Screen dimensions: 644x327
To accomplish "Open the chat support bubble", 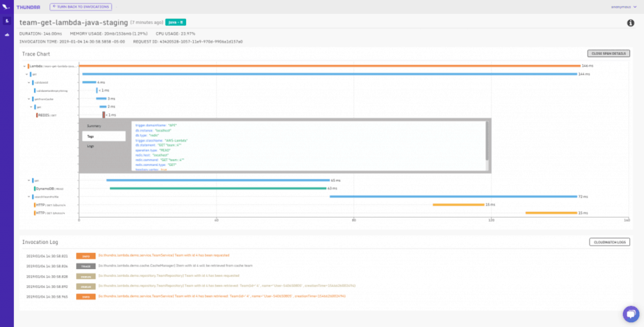I will 630,313.
